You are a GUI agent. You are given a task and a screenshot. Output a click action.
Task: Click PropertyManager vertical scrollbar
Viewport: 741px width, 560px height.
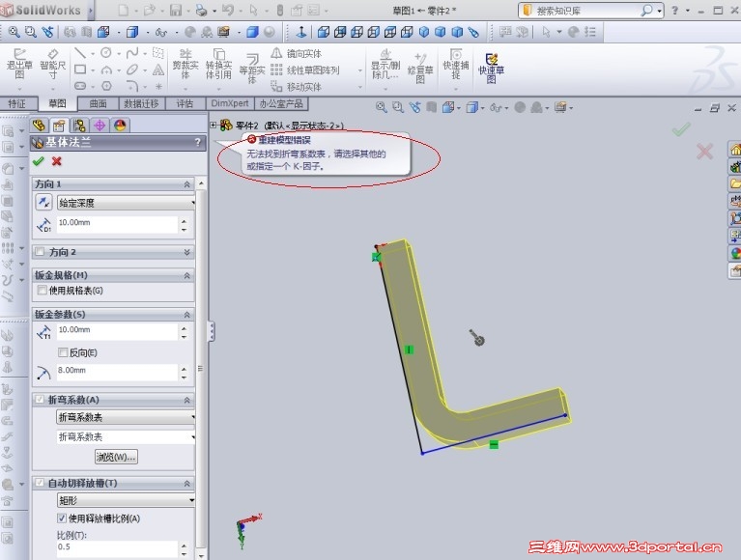point(201,368)
